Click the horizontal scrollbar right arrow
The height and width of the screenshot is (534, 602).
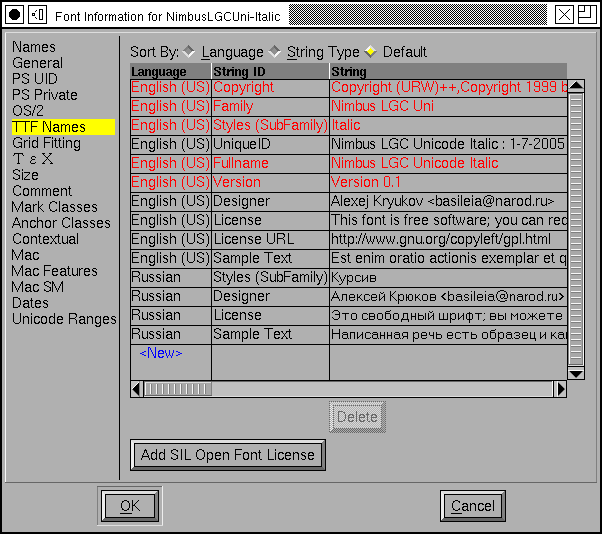[x=560, y=389]
